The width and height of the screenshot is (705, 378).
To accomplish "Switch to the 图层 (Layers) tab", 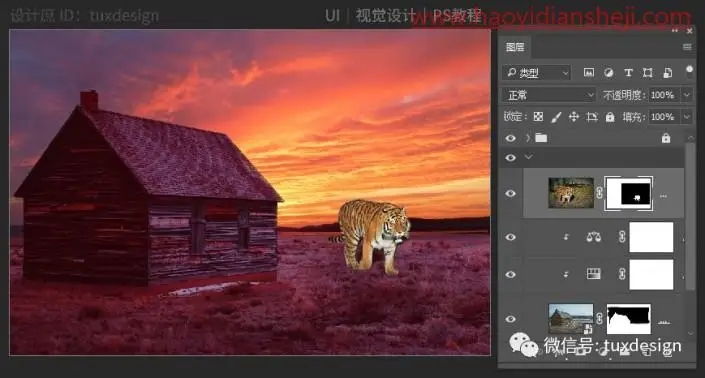I will coord(515,47).
